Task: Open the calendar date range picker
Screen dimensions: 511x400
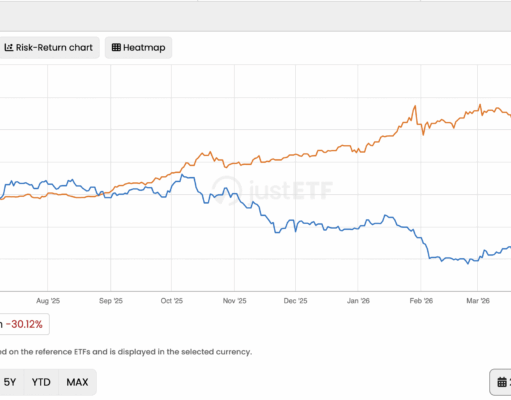Action: 501,382
